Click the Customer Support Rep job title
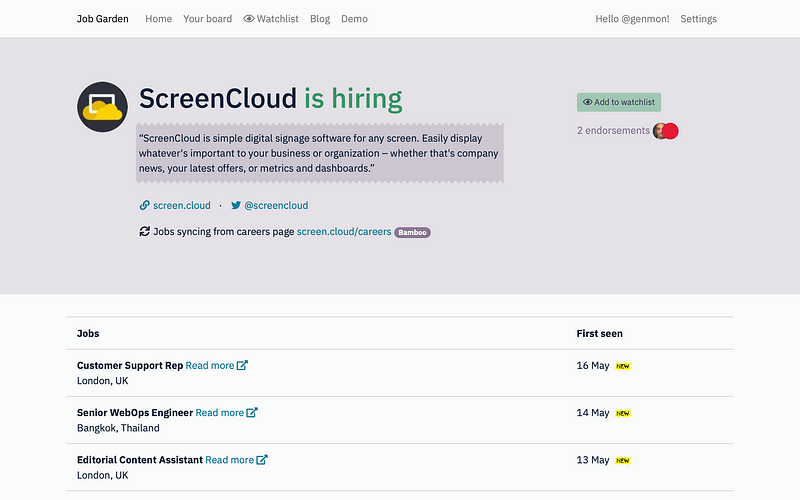 (x=130, y=365)
